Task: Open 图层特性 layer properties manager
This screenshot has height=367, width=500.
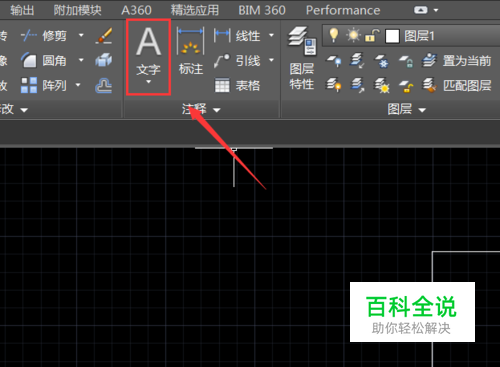Action: pyautogui.click(x=302, y=58)
